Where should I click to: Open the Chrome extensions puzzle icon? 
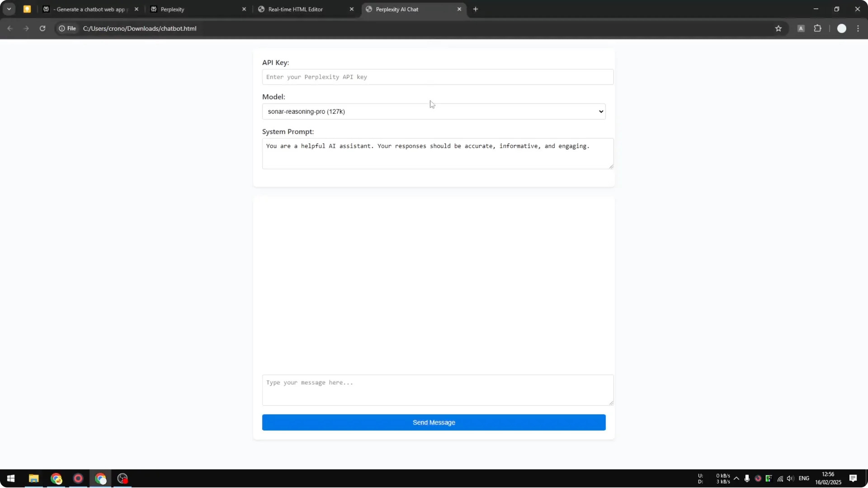818,28
